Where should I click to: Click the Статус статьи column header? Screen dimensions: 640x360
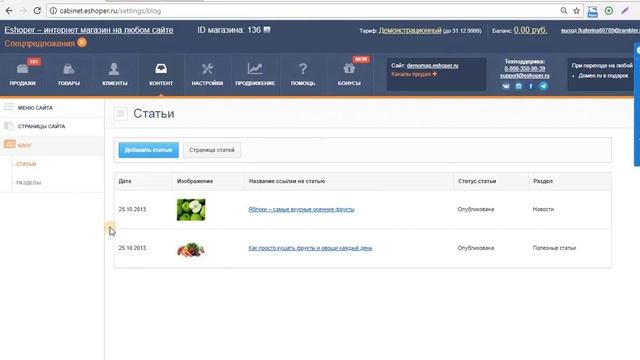pyautogui.click(x=477, y=181)
